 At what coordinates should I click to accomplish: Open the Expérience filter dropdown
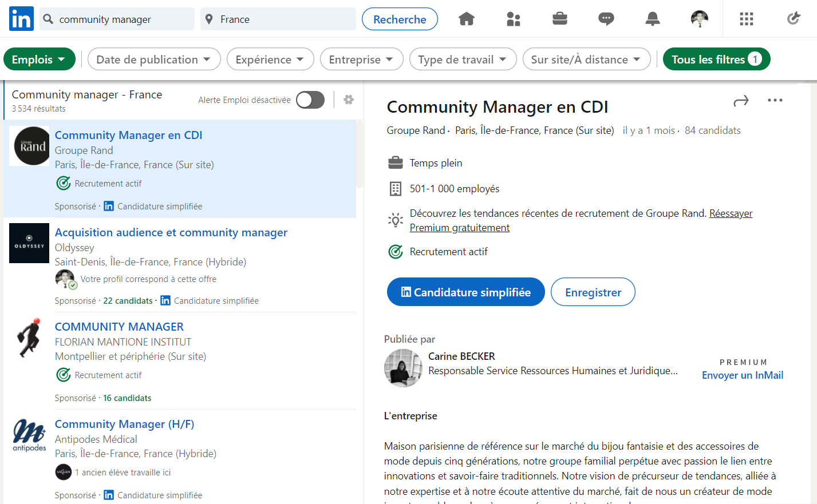(270, 59)
